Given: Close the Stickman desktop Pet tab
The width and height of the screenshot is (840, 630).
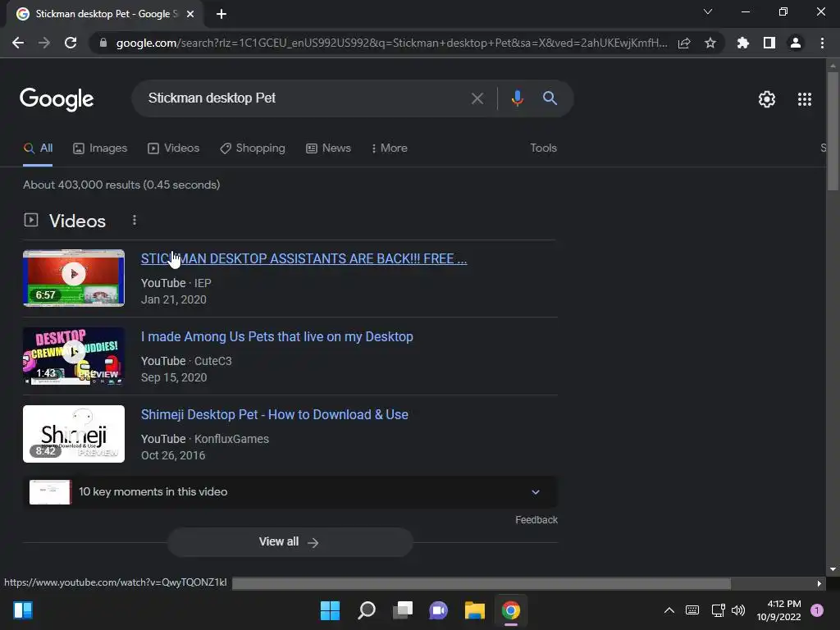Looking at the screenshot, I should tap(190, 14).
